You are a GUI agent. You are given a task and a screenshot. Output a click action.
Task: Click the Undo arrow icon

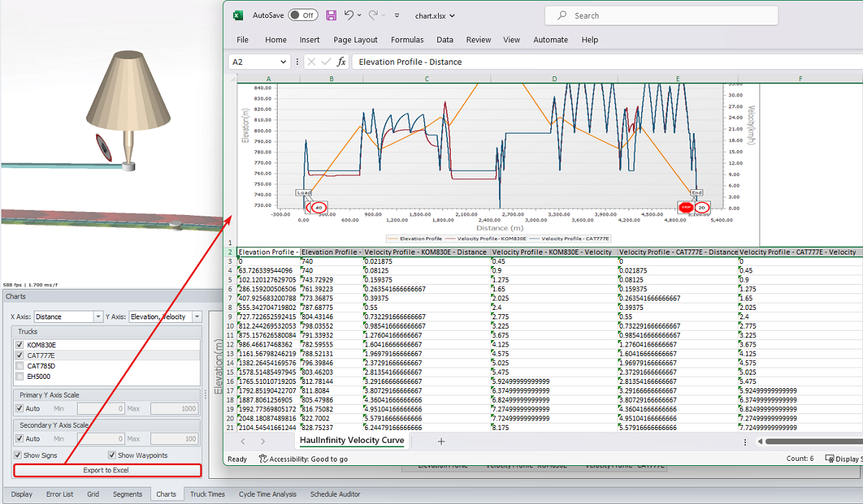tap(349, 15)
